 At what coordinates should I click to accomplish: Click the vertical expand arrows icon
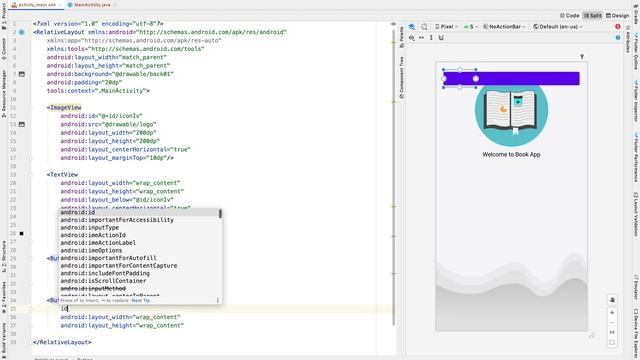click(x=431, y=38)
